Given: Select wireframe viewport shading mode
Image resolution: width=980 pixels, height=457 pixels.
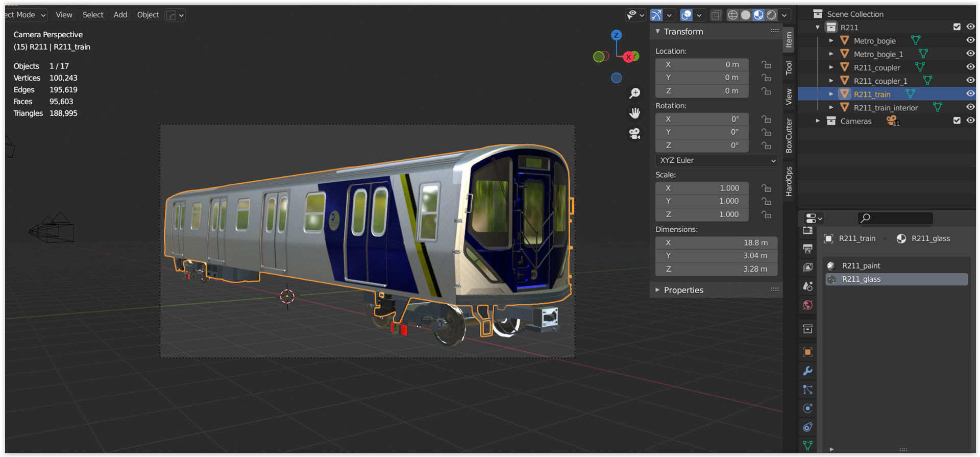Looking at the screenshot, I should click(x=732, y=15).
